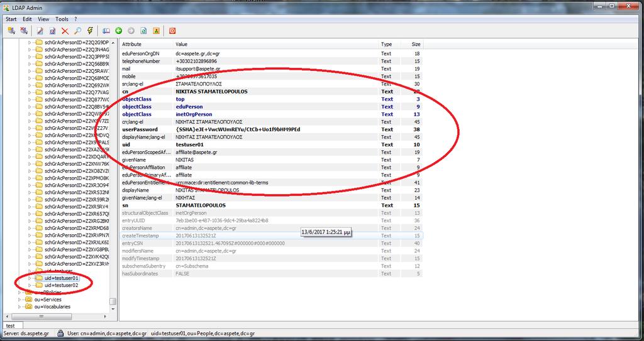Click the uid value testuser01

[190, 144]
